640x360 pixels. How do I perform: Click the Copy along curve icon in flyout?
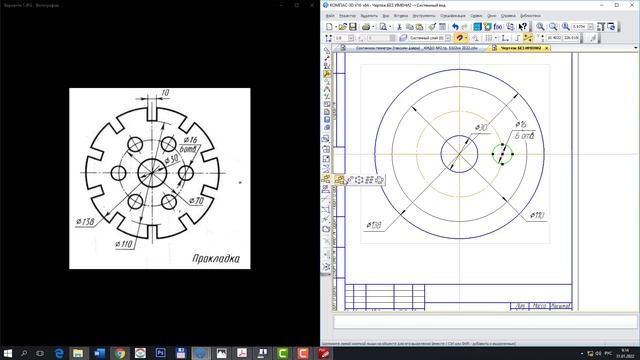[x=350, y=180]
